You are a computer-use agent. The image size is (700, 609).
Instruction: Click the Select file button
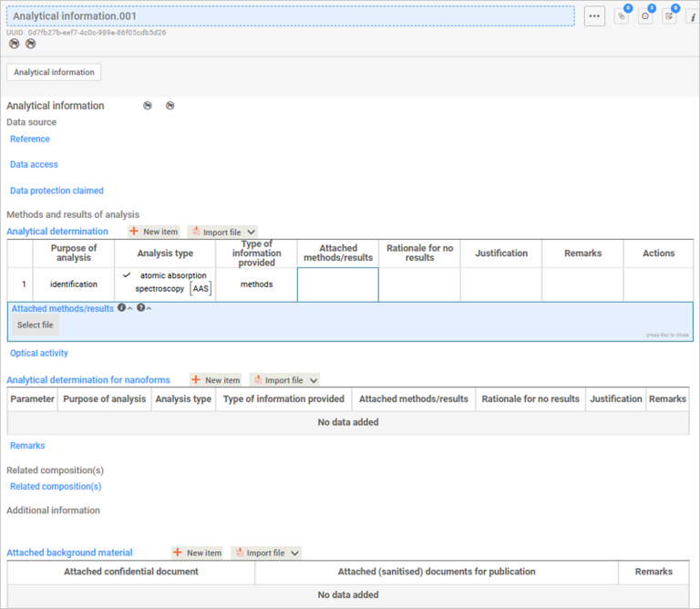click(x=36, y=325)
